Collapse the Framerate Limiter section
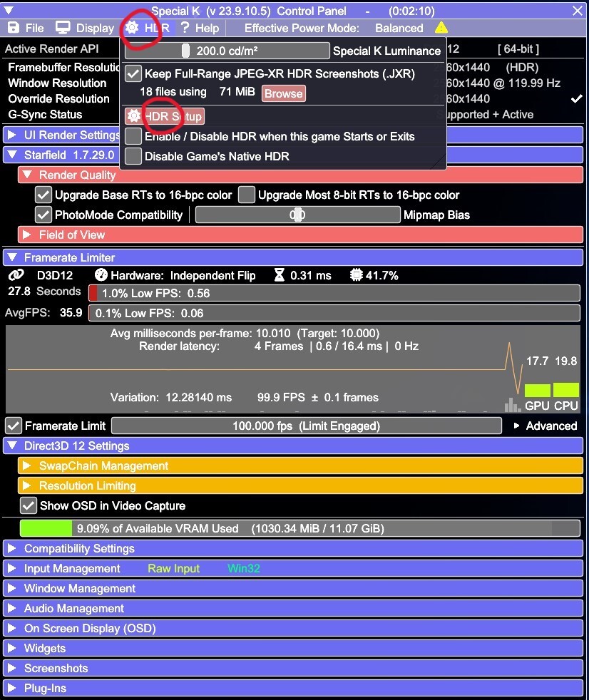Viewport: 589px width, 700px height. coord(293,257)
